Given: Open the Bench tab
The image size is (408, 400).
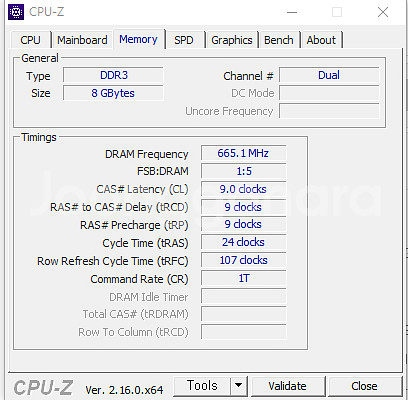Looking at the screenshot, I should click(x=279, y=40).
